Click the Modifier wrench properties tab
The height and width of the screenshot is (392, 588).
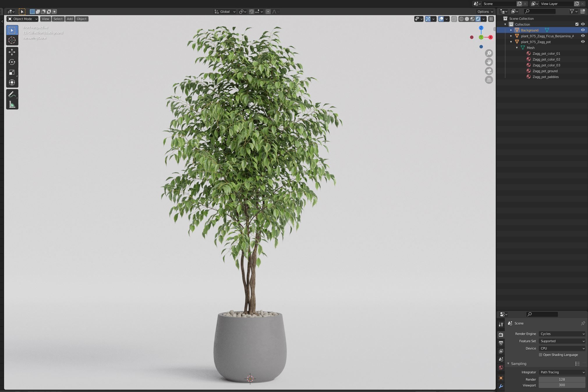pos(501,386)
